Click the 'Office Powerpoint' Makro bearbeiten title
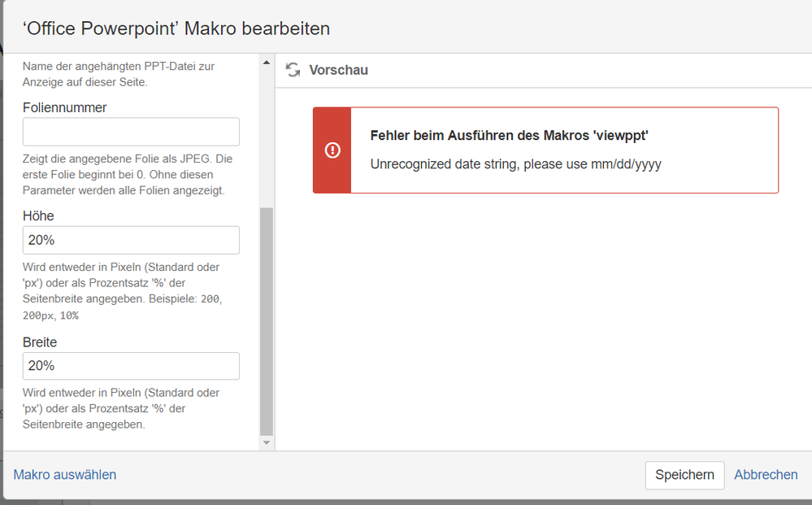The height and width of the screenshot is (505, 812). 176,28
